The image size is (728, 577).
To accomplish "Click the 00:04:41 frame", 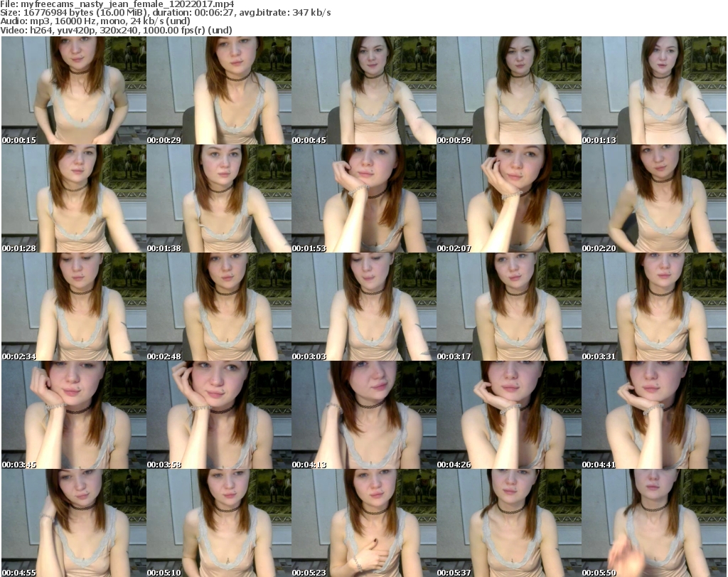I will [654, 415].
